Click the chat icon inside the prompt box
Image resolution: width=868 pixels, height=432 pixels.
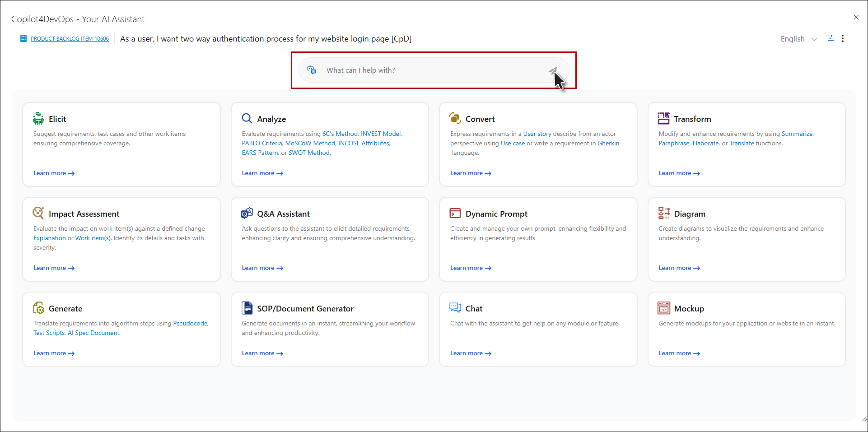(x=312, y=70)
